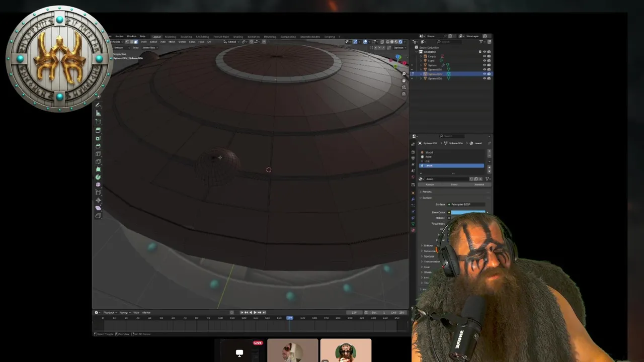This screenshot has height=362, width=644.
Task: Open the Particles properties tab
Action: [413, 205]
